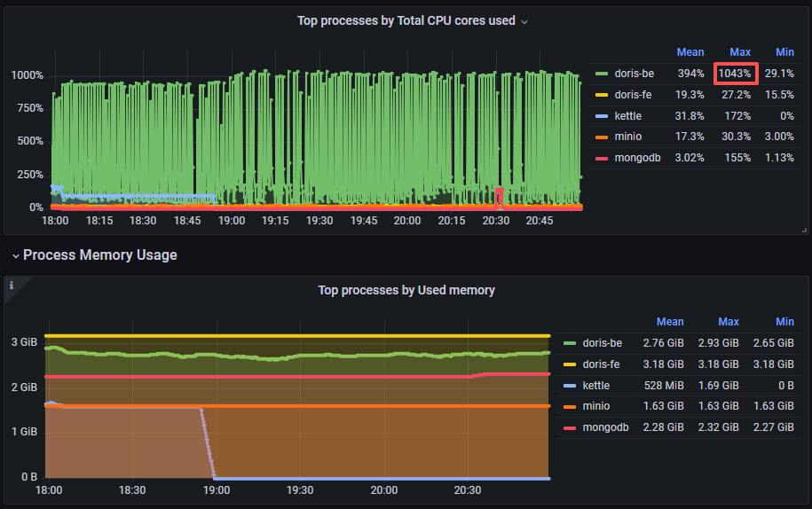Sort memory legend by Min column
Screen dimensions: 812x509
tap(784, 322)
